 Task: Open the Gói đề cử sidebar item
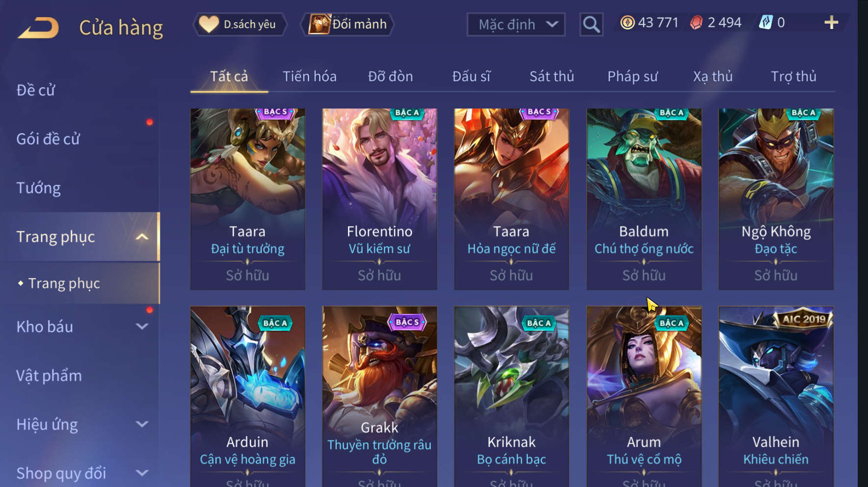[x=48, y=139]
